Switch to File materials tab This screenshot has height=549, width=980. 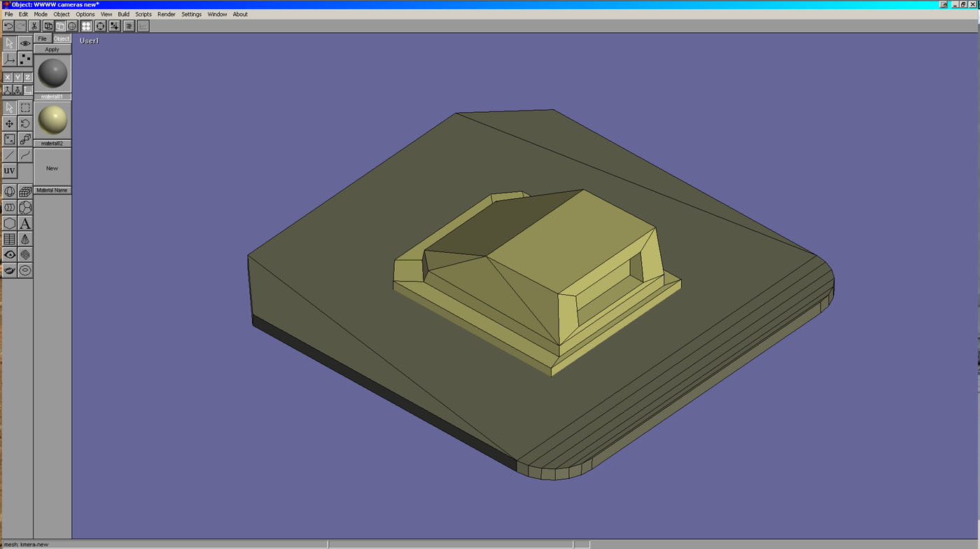(43, 39)
